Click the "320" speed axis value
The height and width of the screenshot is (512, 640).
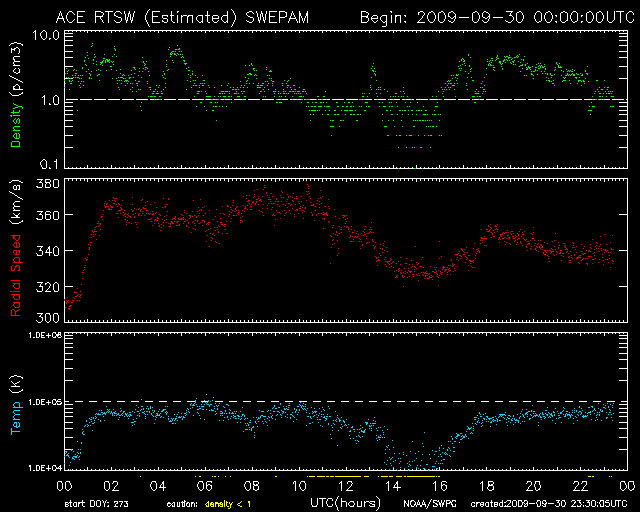(48, 287)
